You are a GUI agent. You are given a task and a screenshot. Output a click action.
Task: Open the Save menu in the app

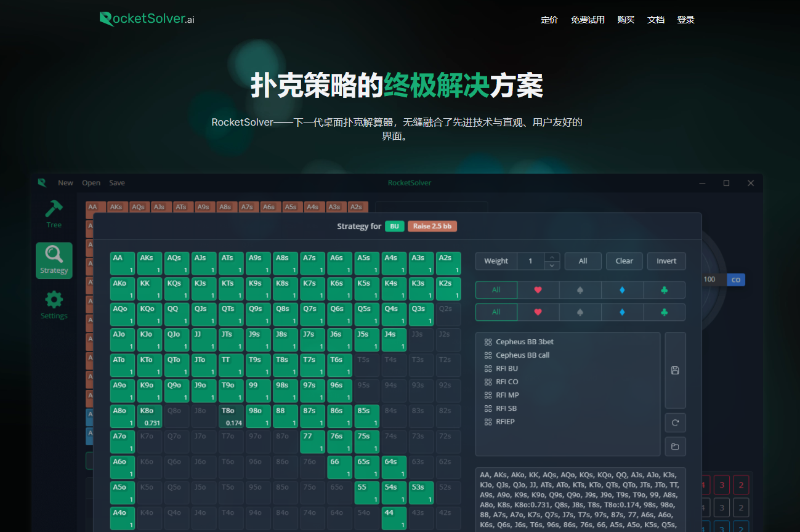(117, 183)
